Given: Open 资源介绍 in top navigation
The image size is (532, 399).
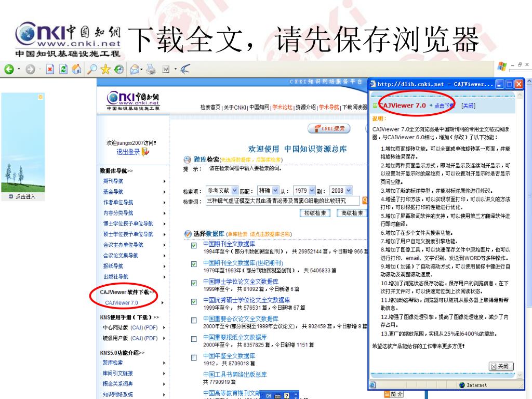Looking at the screenshot, I should tap(305, 107).
